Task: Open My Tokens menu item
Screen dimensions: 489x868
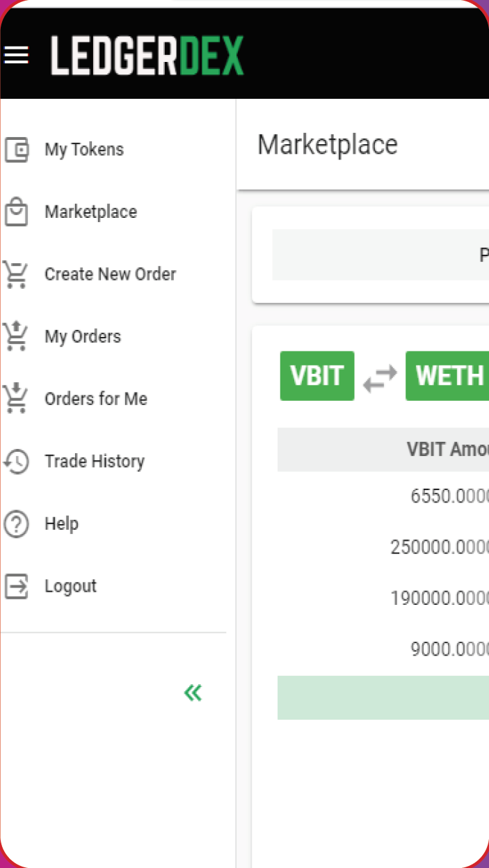Action: point(84,150)
